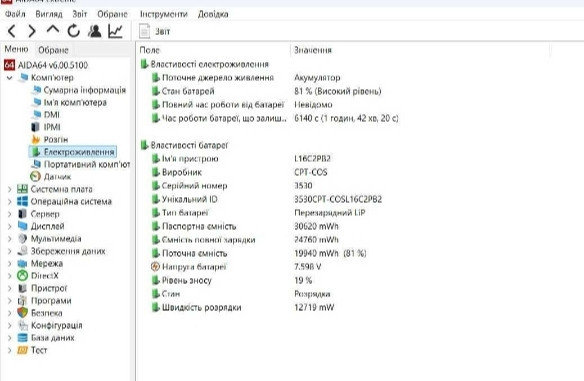Open the user icon in the toolbar
This screenshot has height=381, width=584.
pyautogui.click(x=94, y=31)
